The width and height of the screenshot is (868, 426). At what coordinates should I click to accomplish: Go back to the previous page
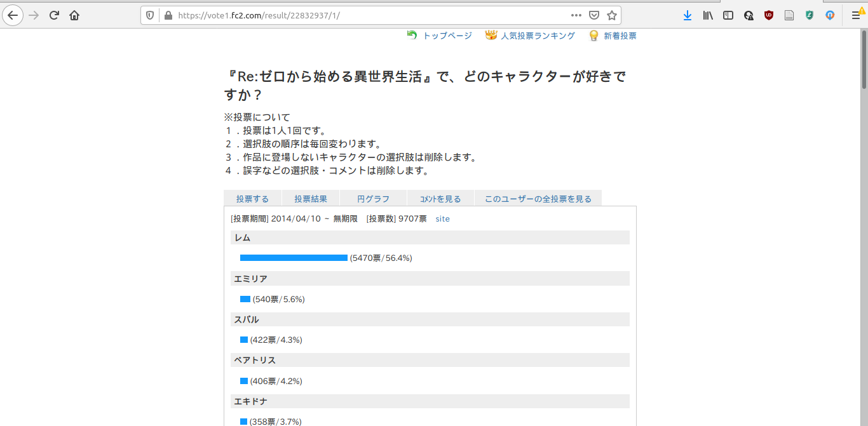(13, 15)
